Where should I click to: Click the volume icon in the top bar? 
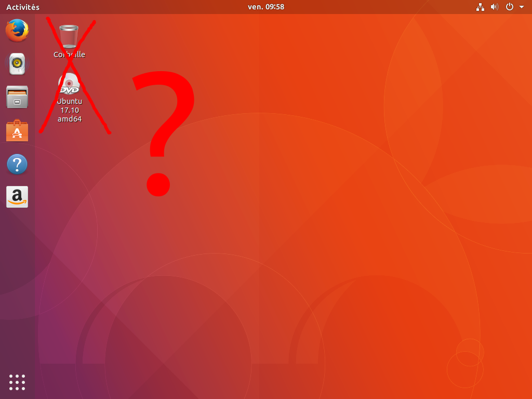coord(494,7)
